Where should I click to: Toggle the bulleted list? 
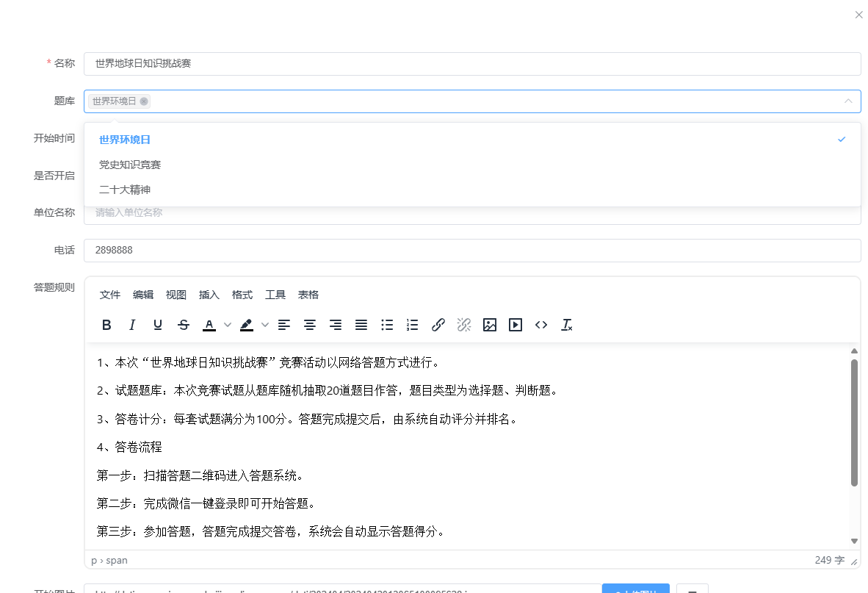387,325
